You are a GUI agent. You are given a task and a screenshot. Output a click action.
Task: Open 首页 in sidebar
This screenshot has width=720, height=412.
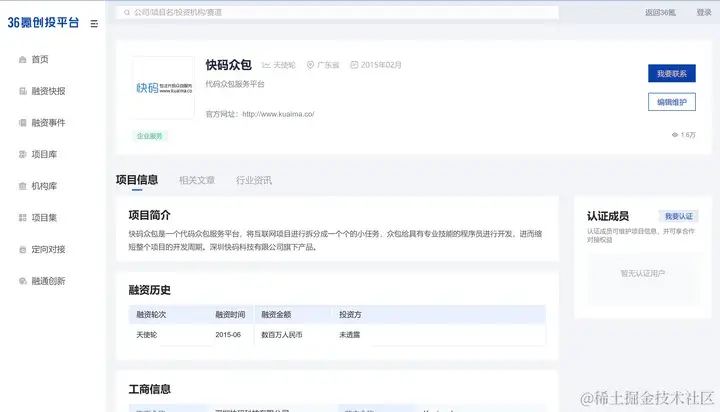point(40,59)
